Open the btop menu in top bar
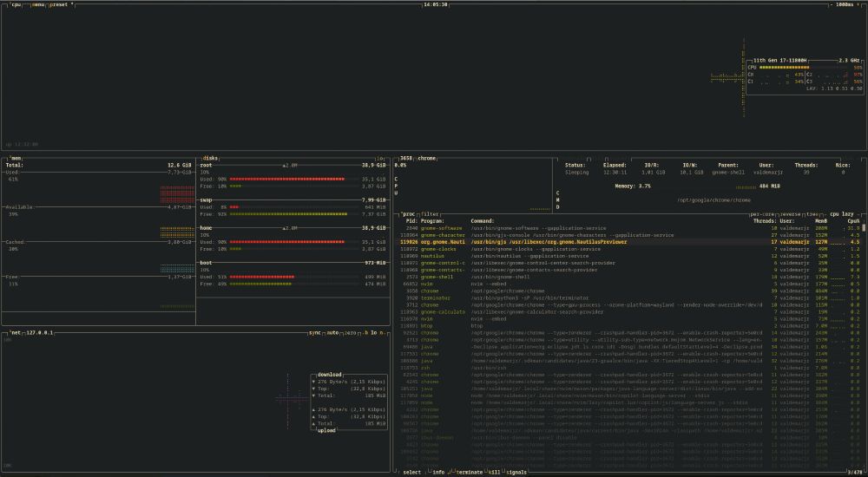 (38, 4)
